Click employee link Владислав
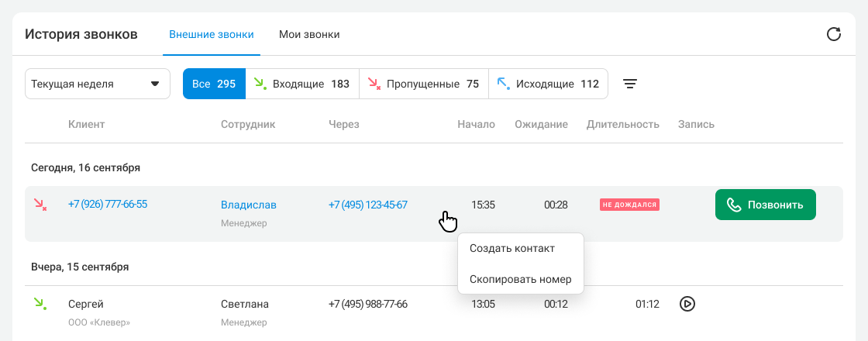 (249, 205)
